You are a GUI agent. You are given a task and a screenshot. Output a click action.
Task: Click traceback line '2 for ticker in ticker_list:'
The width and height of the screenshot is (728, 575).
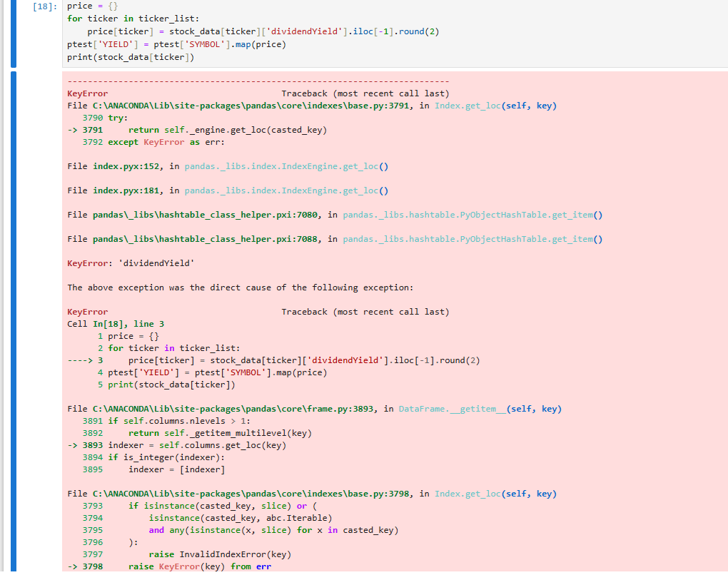tap(169, 348)
